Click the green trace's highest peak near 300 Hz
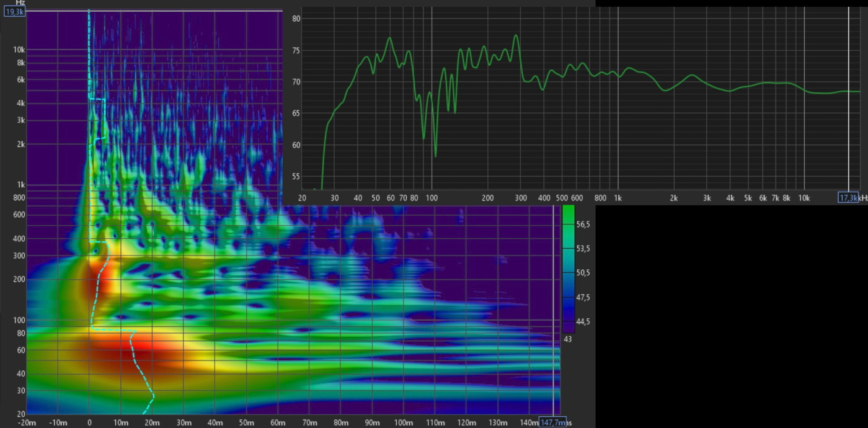The height and width of the screenshot is (428, 868). pos(515,35)
